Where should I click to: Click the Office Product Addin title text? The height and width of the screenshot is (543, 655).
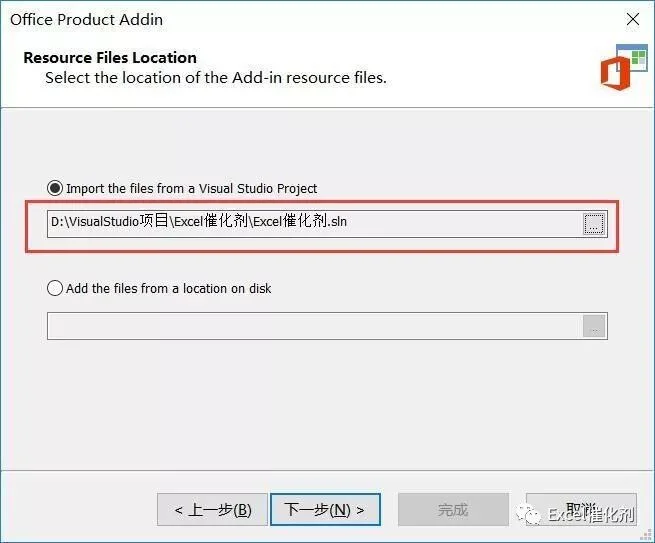86,20
